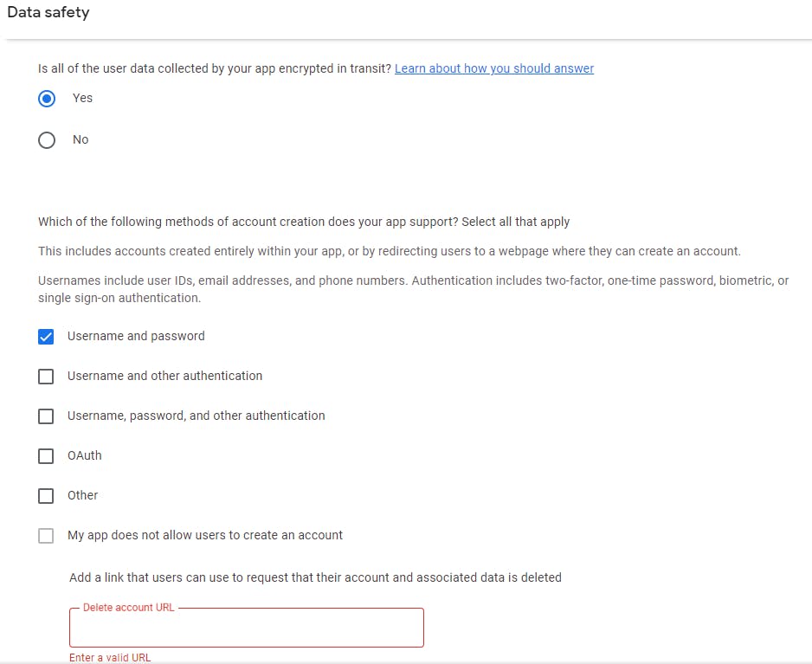This screenshot has width=812, height=664.
Task: Click the Delete account URL input field
Action: 247,629
